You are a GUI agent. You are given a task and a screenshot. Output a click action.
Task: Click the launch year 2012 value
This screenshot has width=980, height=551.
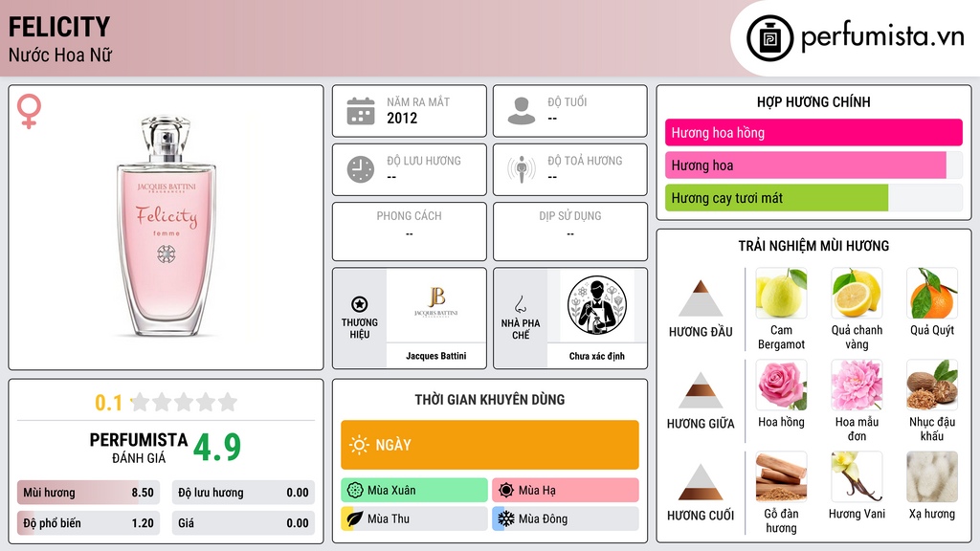tap(402, 118)
